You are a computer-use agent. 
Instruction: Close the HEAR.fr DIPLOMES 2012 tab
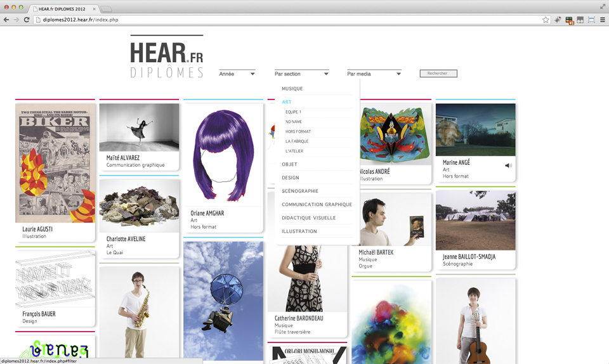click(x=94, y=9)
